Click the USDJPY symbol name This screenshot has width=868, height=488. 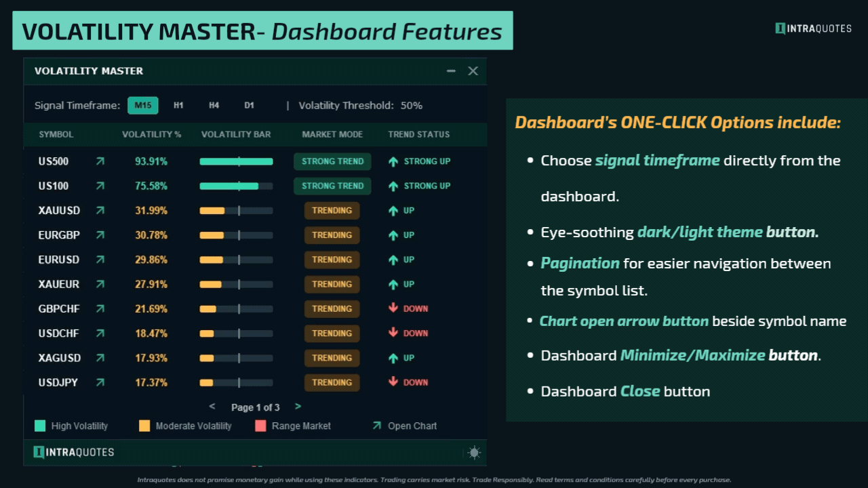[x=58, y=382]
